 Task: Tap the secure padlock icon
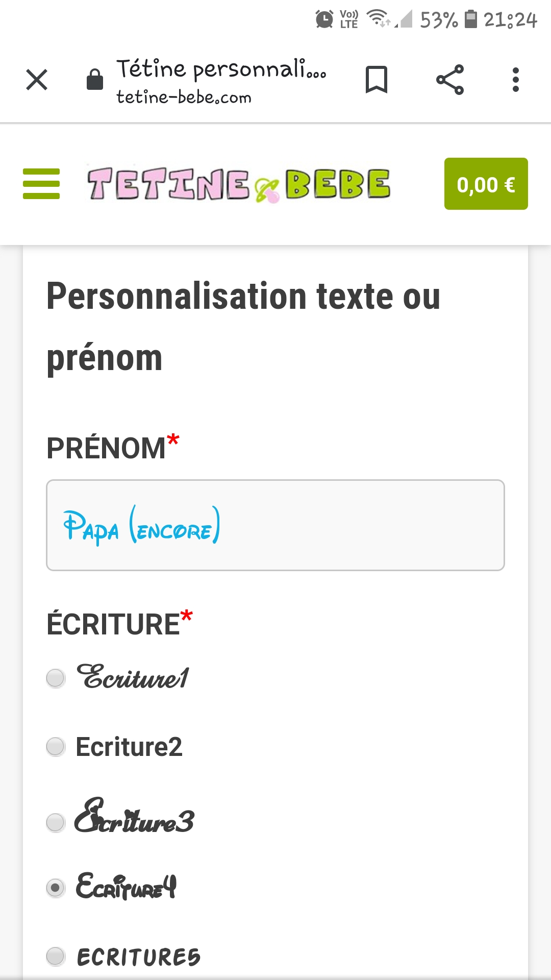(x=95, y=80)
